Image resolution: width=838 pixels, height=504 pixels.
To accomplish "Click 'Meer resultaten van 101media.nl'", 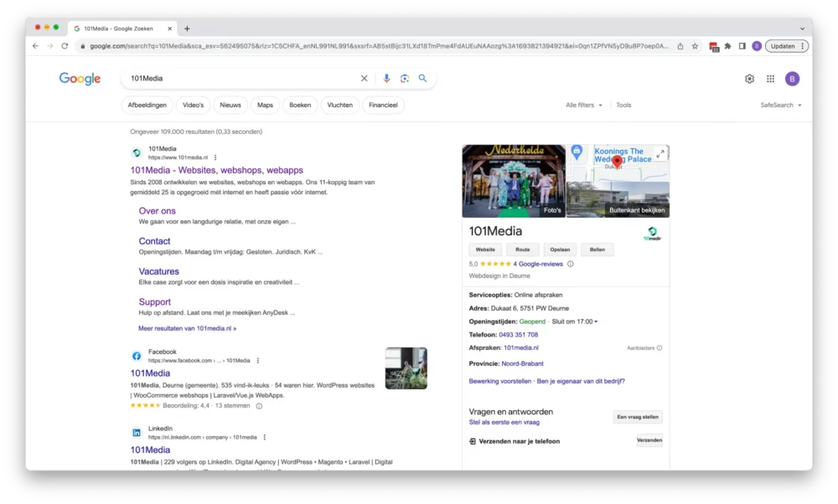I will pyautogui.click(x=187, y=328).
